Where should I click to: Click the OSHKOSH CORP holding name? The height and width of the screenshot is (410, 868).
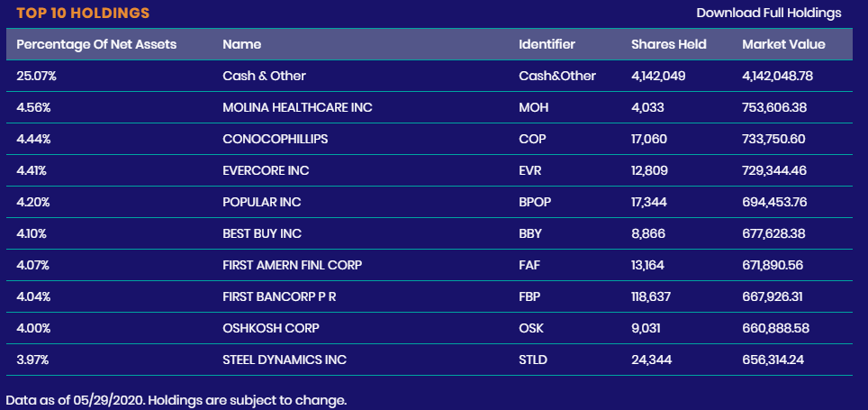270,328
